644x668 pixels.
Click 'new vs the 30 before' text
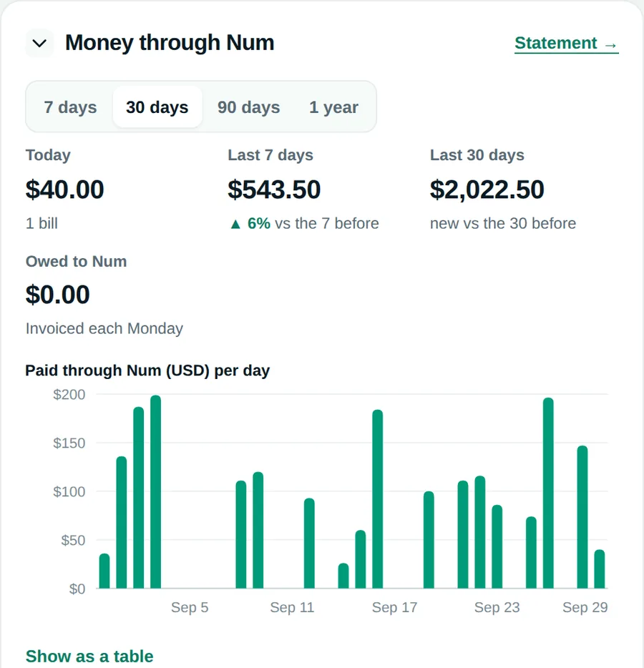(x=503, y=223)
